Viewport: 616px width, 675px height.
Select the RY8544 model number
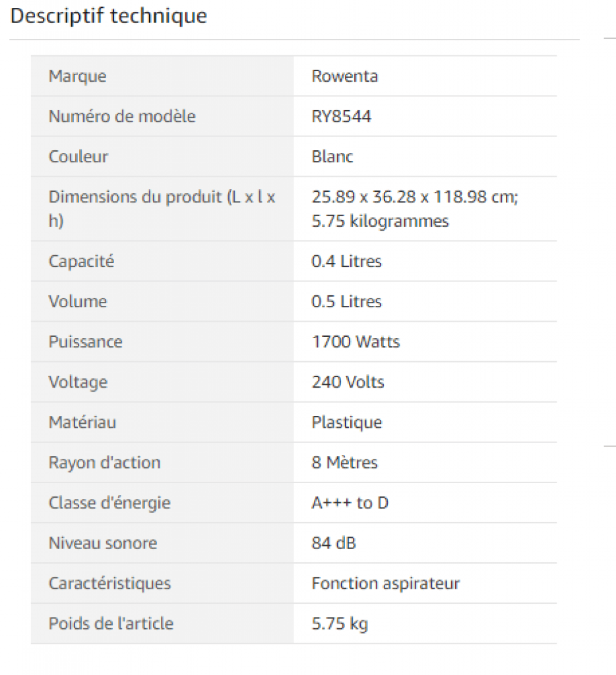click(341, 117)
